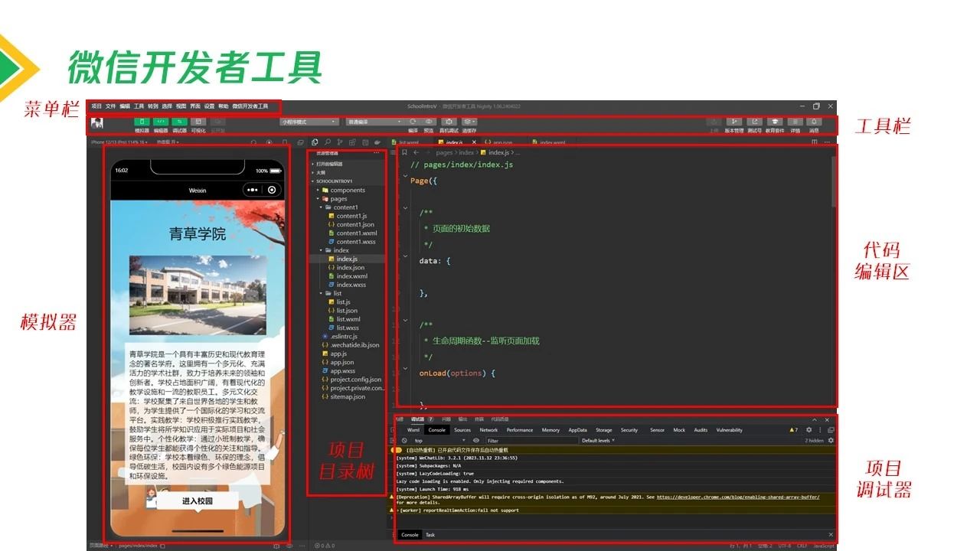Click the 详情 details icon

click(795, 122)
